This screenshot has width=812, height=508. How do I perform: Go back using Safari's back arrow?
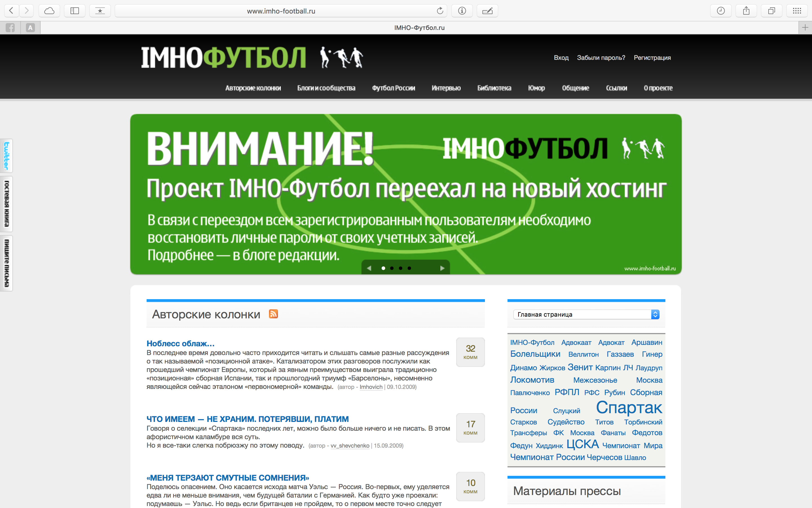(x=11, y=11)
